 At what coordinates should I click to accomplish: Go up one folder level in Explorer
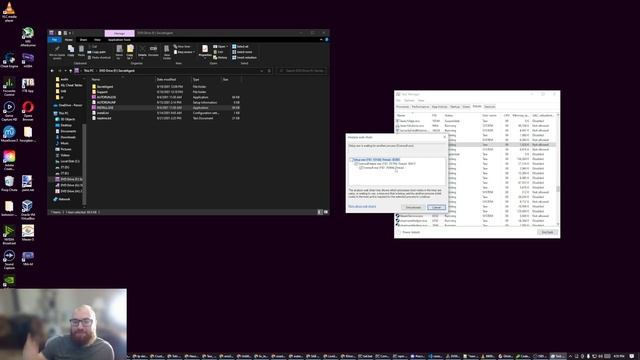click(x=71, y=71)
